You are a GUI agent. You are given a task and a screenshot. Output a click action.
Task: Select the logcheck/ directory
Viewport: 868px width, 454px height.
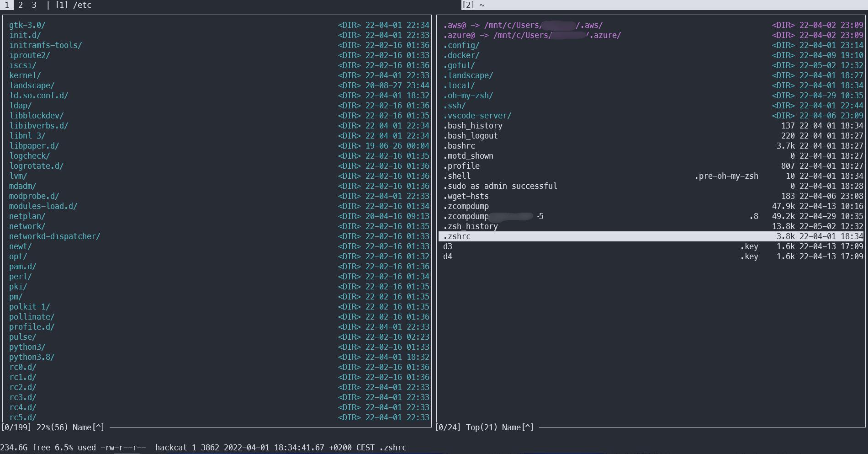tap(219, 156)
